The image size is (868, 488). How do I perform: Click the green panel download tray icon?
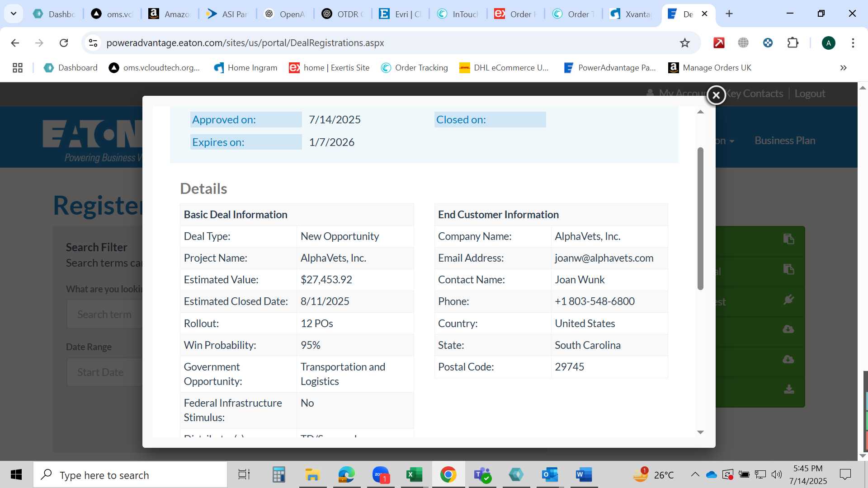tap(789, 389)
